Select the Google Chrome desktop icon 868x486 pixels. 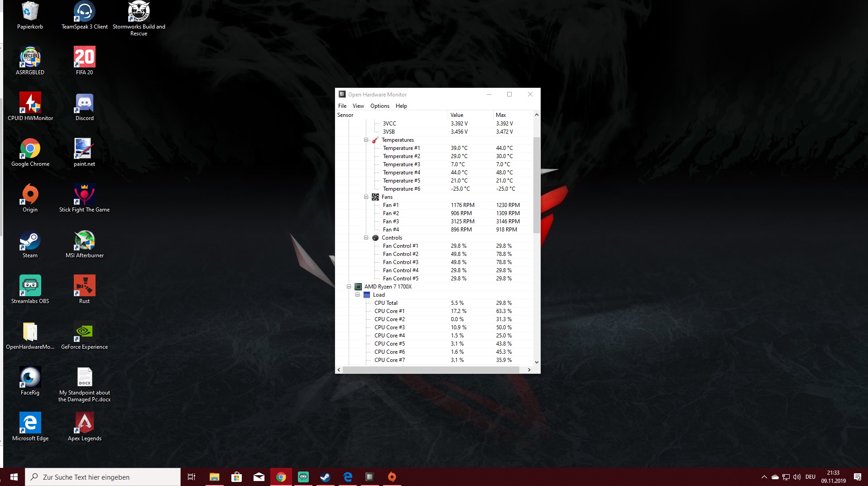coord(30,153)
